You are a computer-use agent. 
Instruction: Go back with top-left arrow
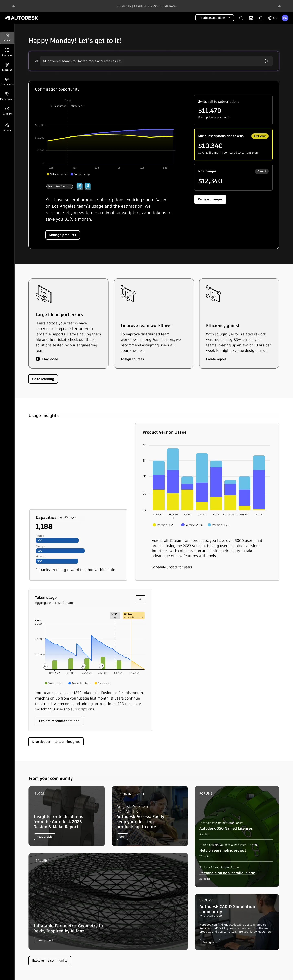14,6
